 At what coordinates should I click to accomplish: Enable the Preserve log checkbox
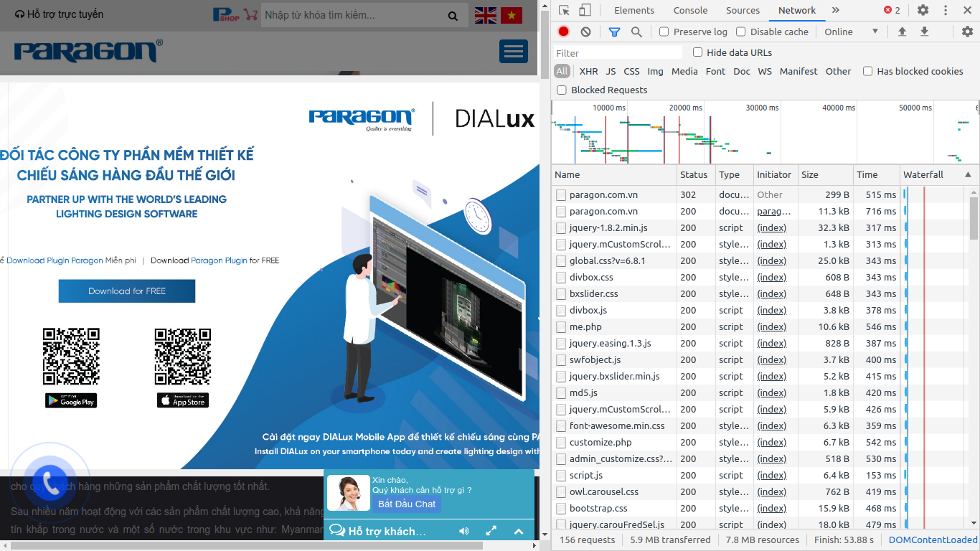point(664,32)
